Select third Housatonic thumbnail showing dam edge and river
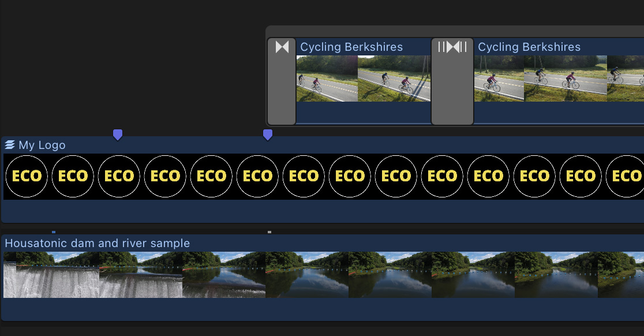644x336 pixels. tap(224, 275)
